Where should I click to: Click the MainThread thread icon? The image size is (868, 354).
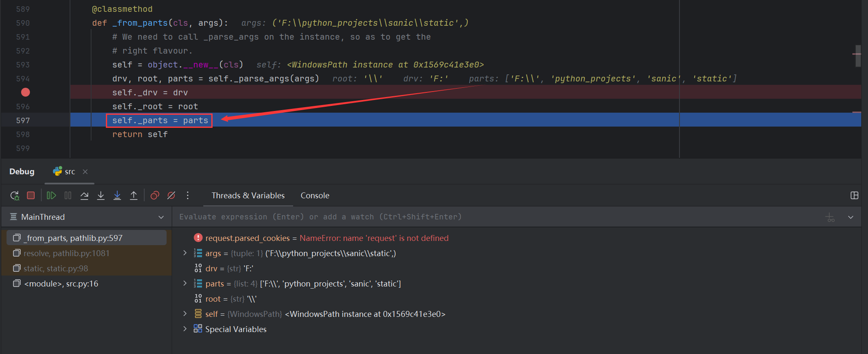13,217
